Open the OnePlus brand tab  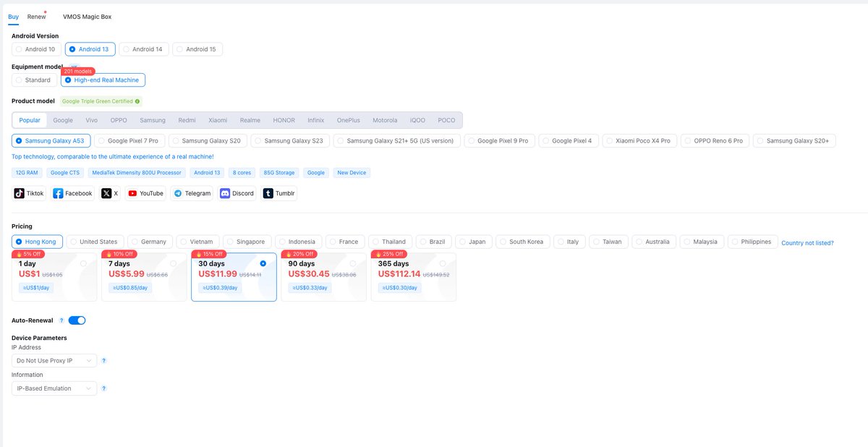(x=348, y=120)
